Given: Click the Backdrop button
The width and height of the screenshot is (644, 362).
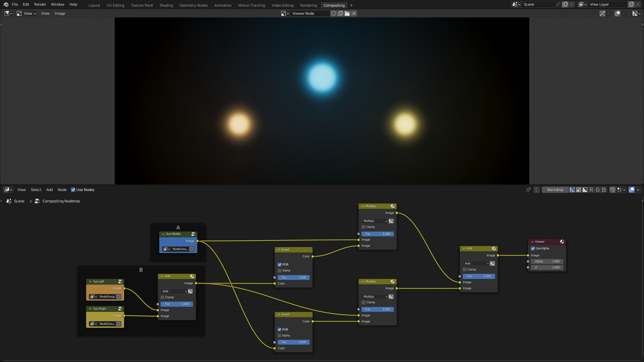Looking at the screenshot, I should point(555,190).
